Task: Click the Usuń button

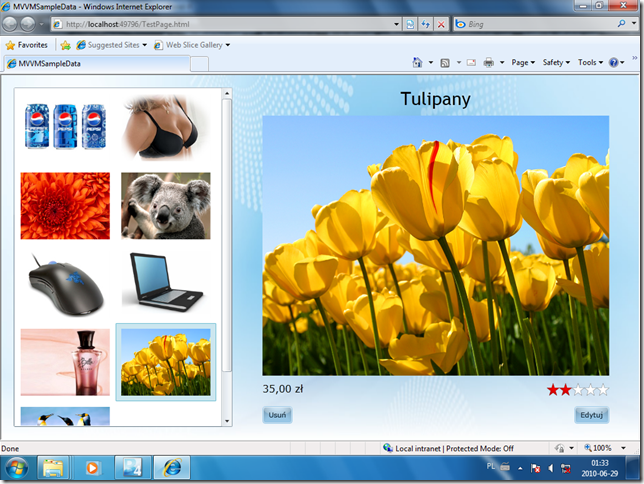Action: (277, 415)
